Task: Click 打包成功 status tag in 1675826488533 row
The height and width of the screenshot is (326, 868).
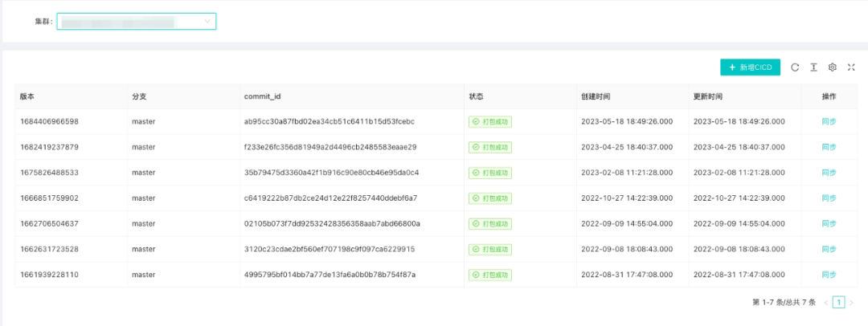Action: click(490, 173)
